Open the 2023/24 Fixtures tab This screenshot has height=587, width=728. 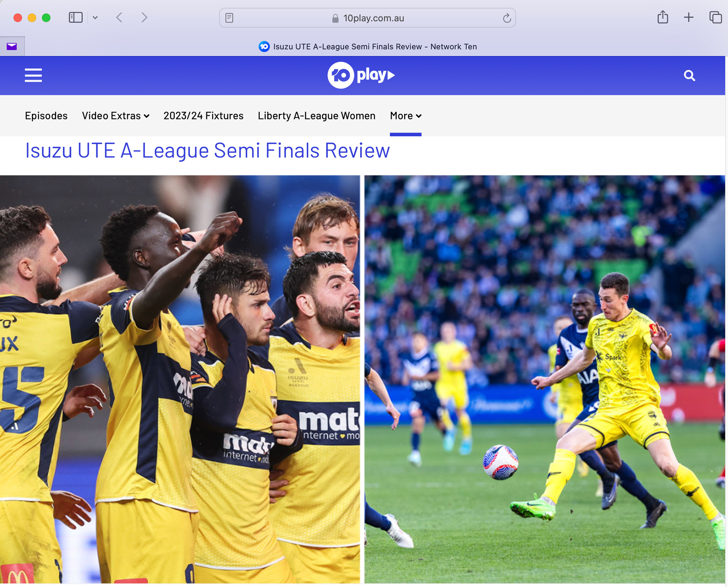(203, 116)
